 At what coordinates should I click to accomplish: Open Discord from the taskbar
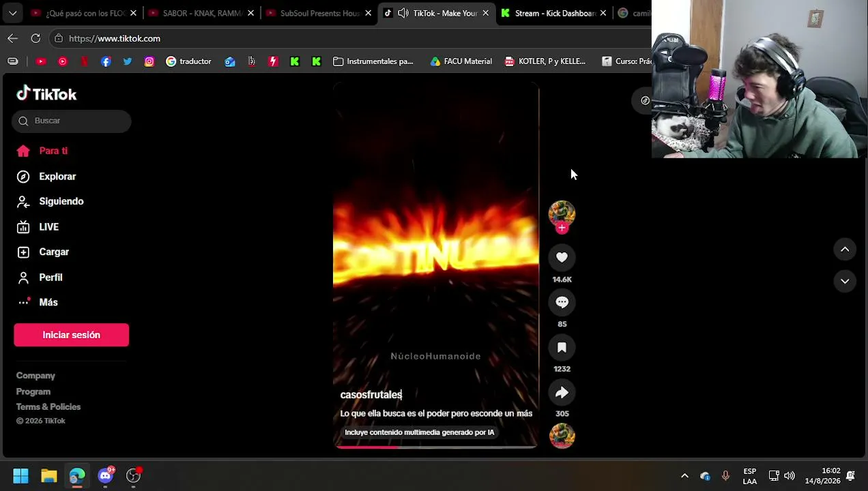click(105, 475)
